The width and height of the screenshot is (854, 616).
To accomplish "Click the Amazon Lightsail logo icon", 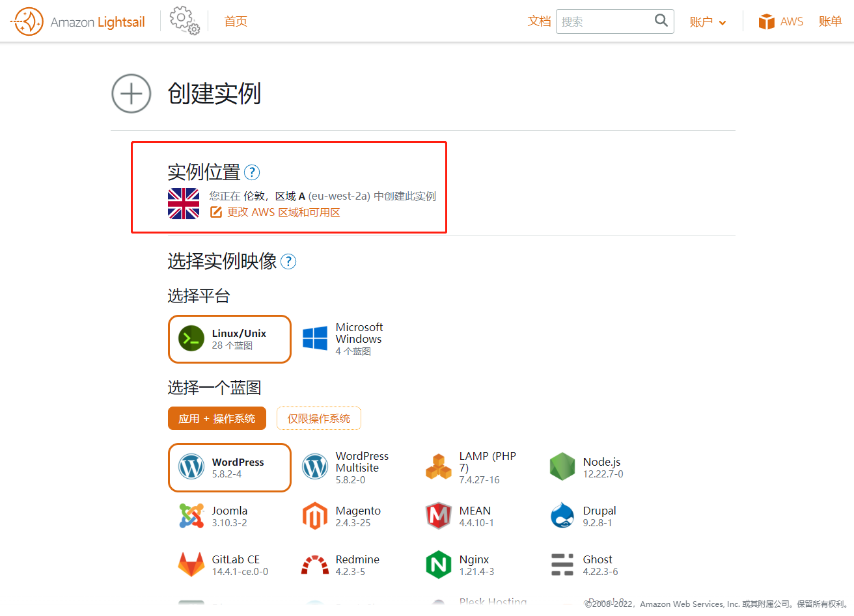I will click(x=27, y=21).
